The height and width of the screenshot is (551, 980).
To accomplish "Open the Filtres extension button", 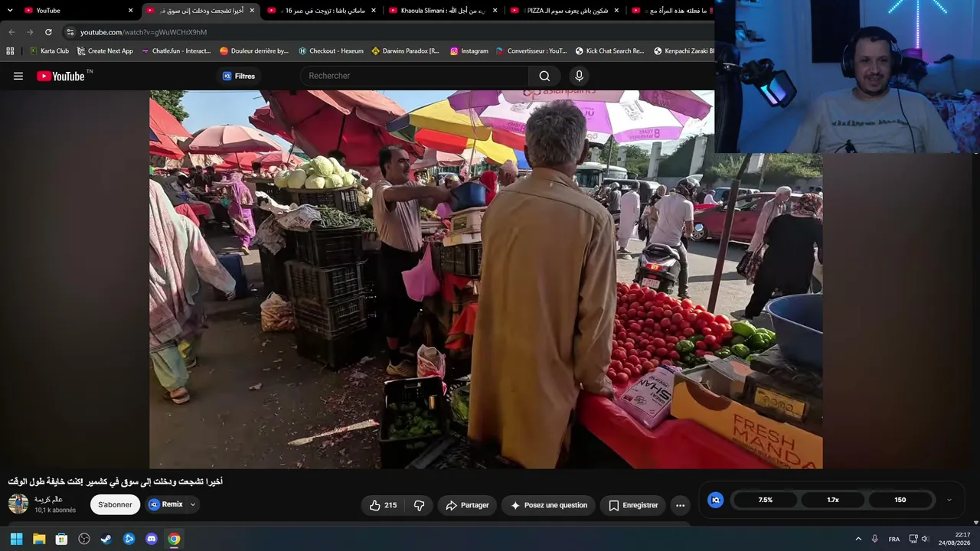I will tap(238, 76).
